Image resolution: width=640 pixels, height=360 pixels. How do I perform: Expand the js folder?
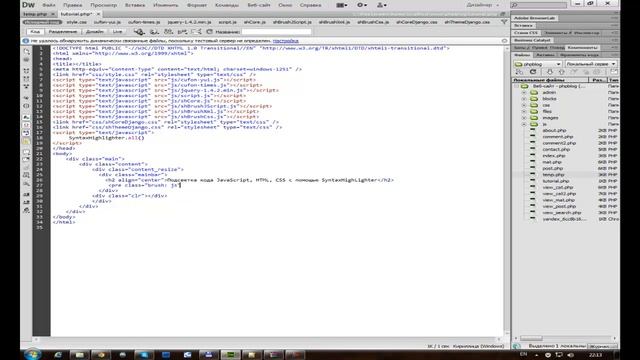[524, 124]
